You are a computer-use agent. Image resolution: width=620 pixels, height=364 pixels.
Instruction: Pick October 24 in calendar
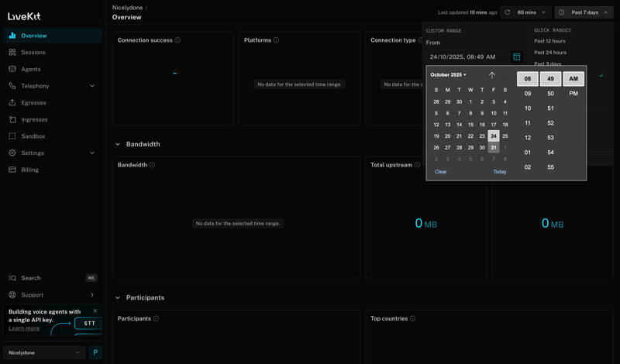(494, 136)
